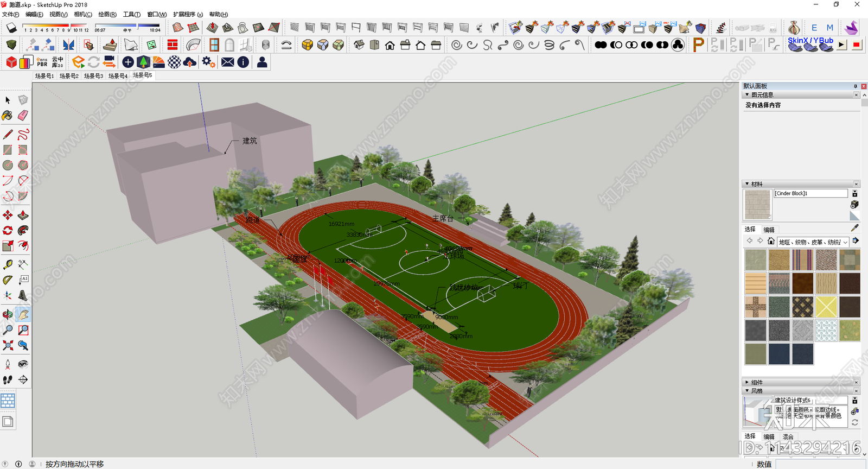Screen dimensions: 868x469
Task: Open material details arrow menu
Action: point(856,241)
